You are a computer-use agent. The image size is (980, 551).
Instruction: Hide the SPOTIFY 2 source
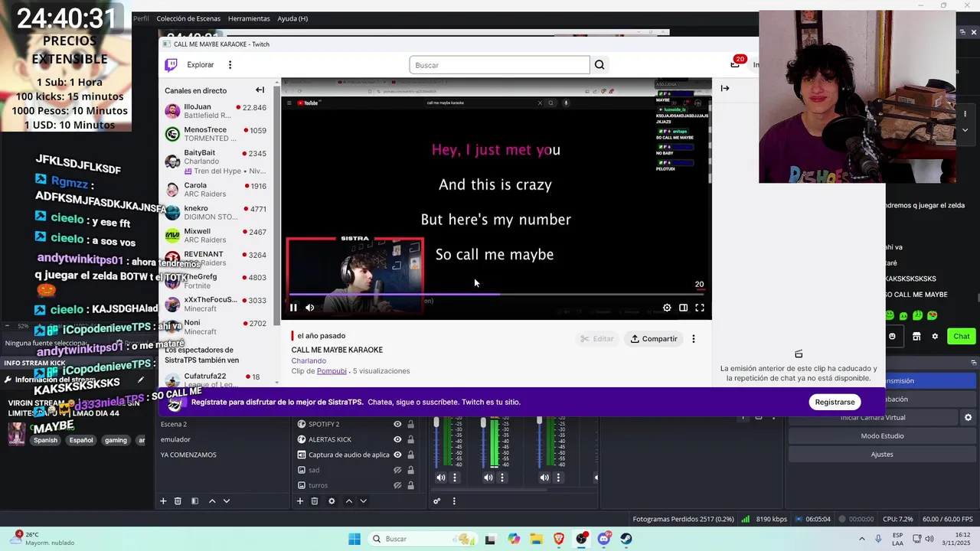coord(397,424)
